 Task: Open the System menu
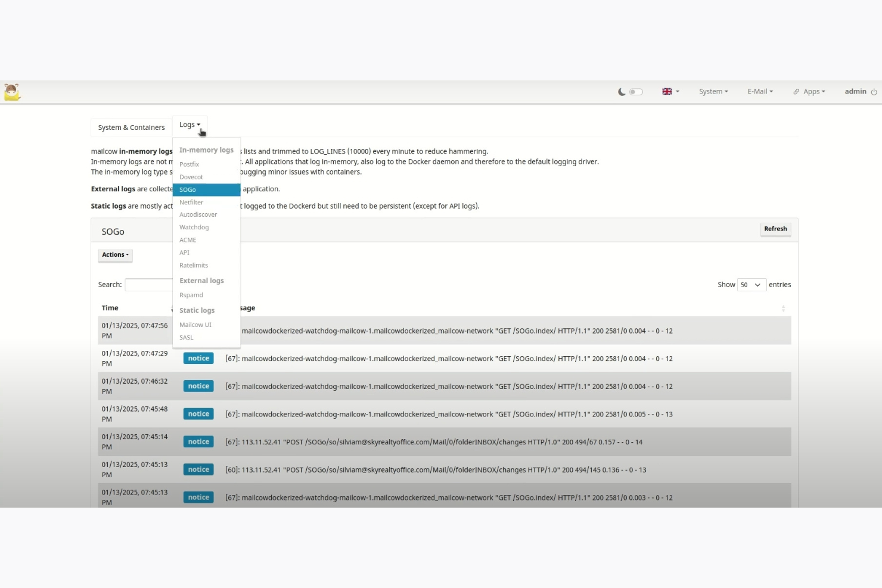pos(713,92)
